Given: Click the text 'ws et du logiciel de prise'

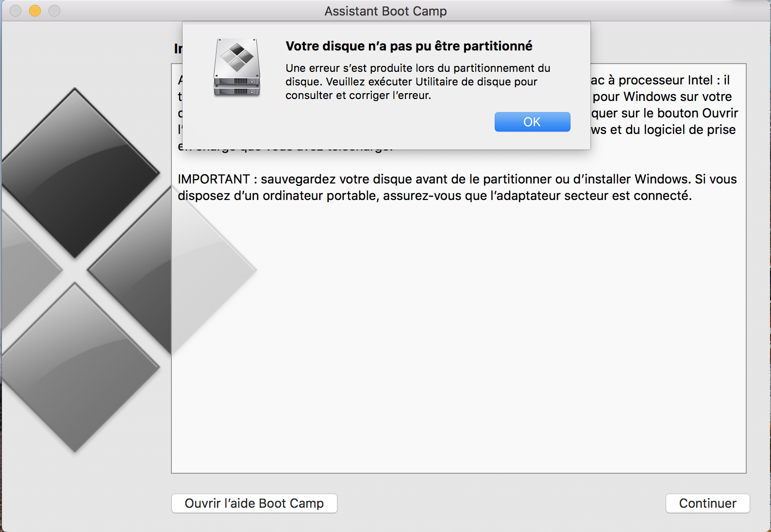Looking at the screenshot, I should (663, 130).
